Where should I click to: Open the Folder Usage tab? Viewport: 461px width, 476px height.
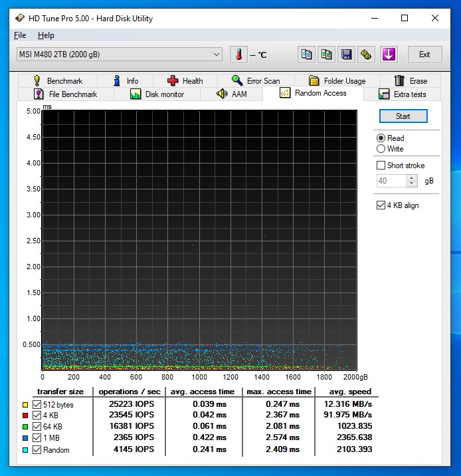(337, 81)
